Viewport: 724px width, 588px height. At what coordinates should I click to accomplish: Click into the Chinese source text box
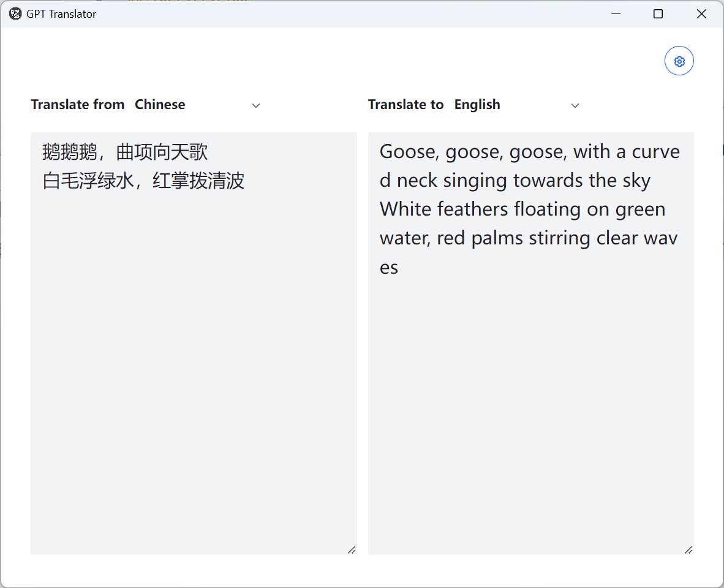click(x=194, y=344)
